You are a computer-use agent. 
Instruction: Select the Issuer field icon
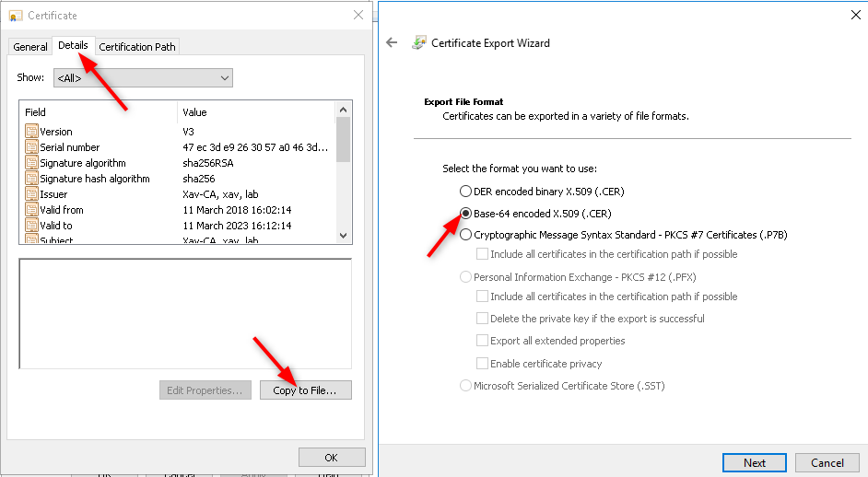coord(31,194)
